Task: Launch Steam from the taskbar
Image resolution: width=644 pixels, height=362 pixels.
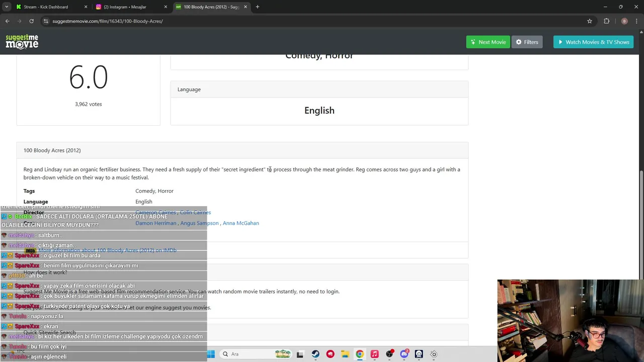Action: click(x=315, y=354)
